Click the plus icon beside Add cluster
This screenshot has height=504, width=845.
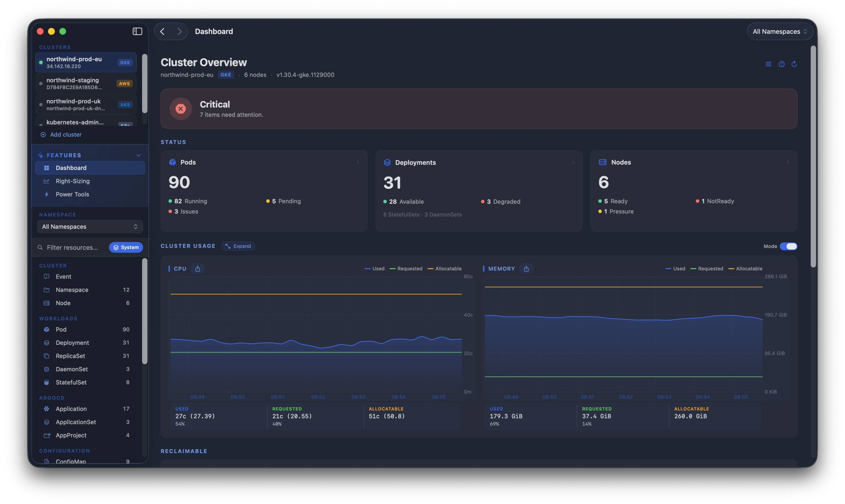tap(43, 135)
